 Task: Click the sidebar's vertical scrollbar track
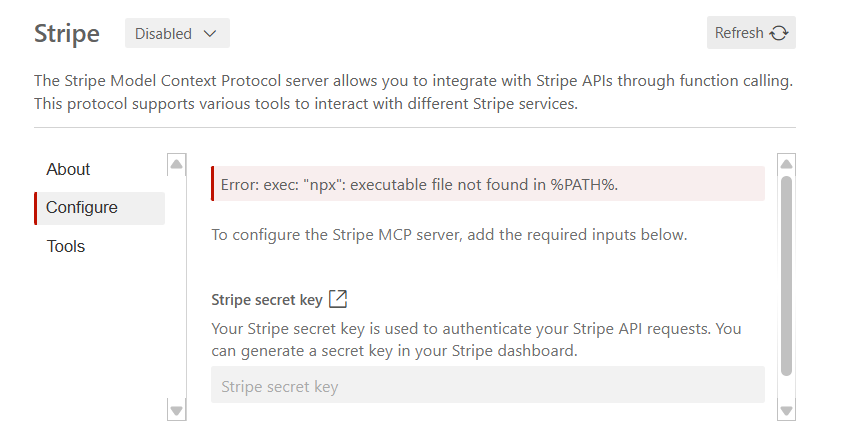[177, 290]
